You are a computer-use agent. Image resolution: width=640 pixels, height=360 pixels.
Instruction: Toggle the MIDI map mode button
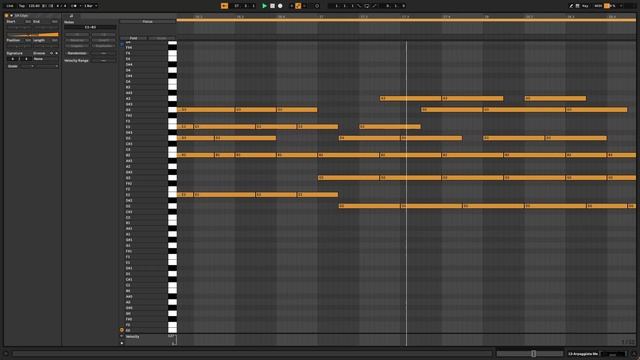point(598,6)
